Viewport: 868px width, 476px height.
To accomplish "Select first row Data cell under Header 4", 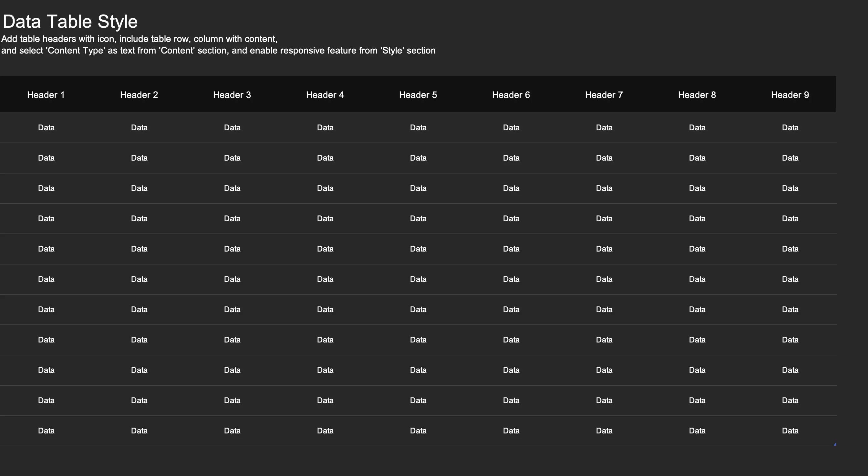I will click(x=325, y=128).
